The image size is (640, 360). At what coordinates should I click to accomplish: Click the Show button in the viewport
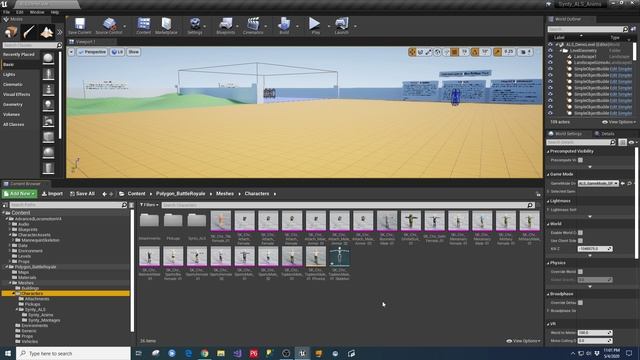(133, 52)
